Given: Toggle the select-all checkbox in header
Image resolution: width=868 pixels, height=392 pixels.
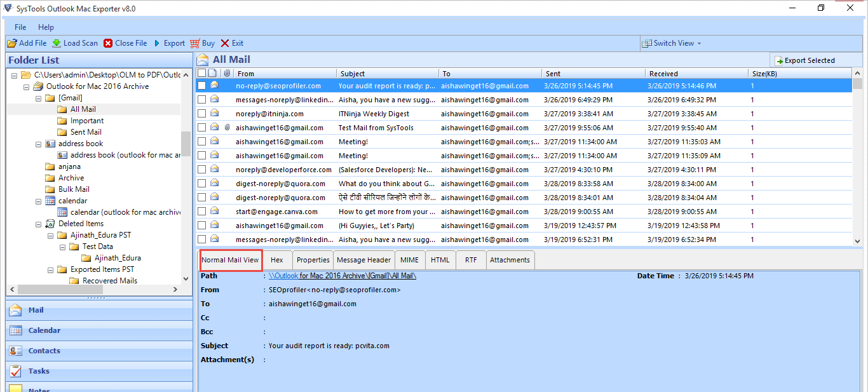Looking at the screenshot, I should coord(201,74).
